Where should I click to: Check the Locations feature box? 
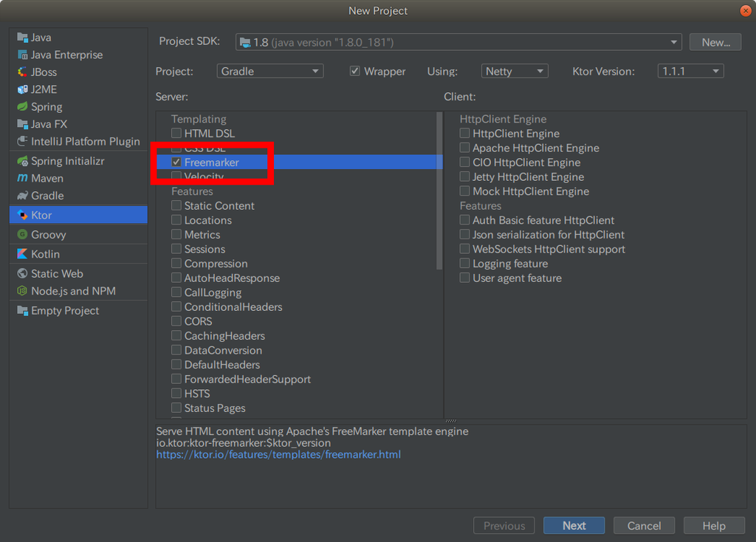tap(176, 220)
